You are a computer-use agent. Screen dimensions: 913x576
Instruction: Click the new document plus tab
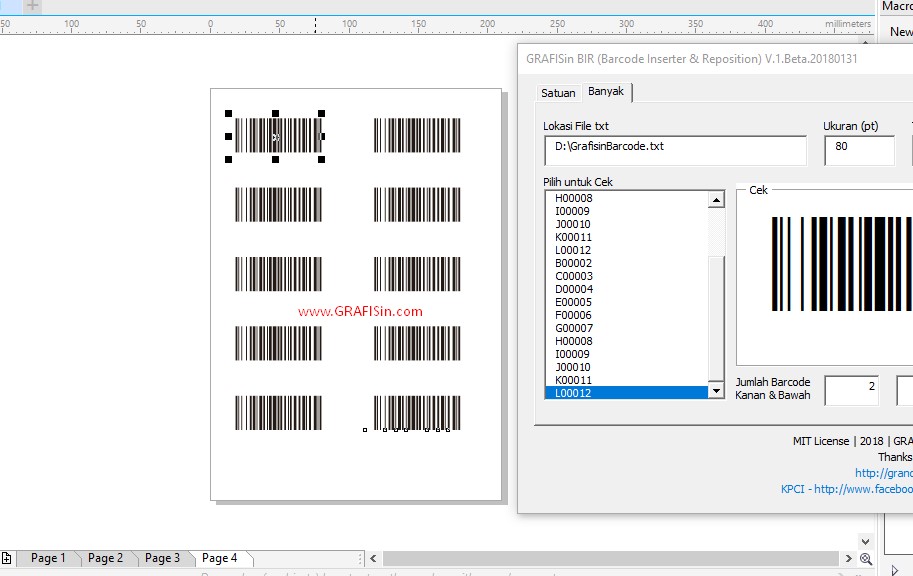(x=33, y=6)
